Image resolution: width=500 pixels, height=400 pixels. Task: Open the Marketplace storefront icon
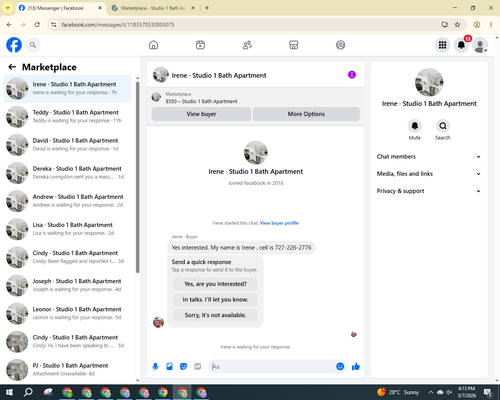(x=294, y=45)
